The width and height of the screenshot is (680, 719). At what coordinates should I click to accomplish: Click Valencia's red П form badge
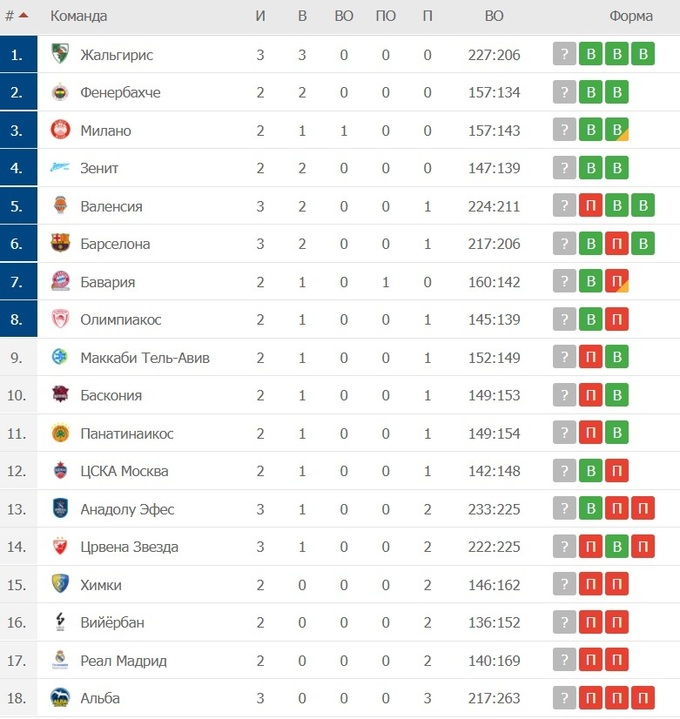click(x=591, y=206)
